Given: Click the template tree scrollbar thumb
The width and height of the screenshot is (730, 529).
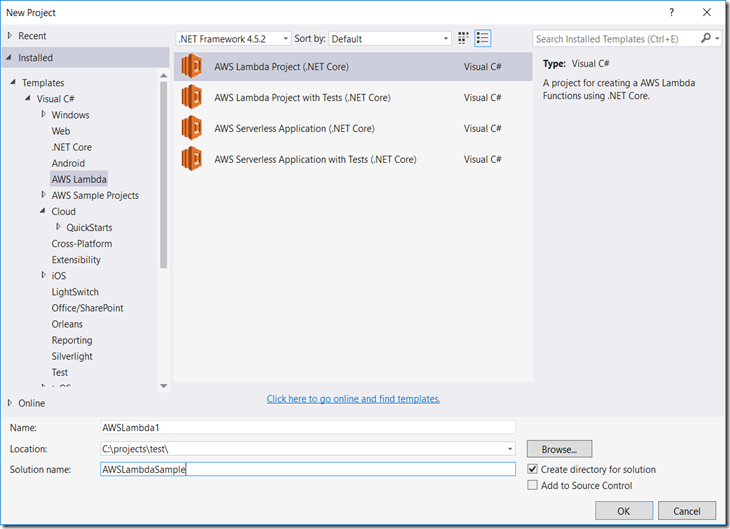Looking at the screenshot, I should tap(163, 175).
